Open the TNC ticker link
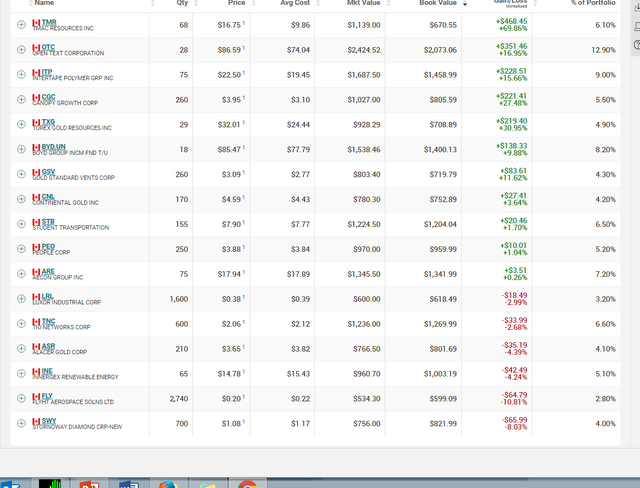 [x=48, y=321]
